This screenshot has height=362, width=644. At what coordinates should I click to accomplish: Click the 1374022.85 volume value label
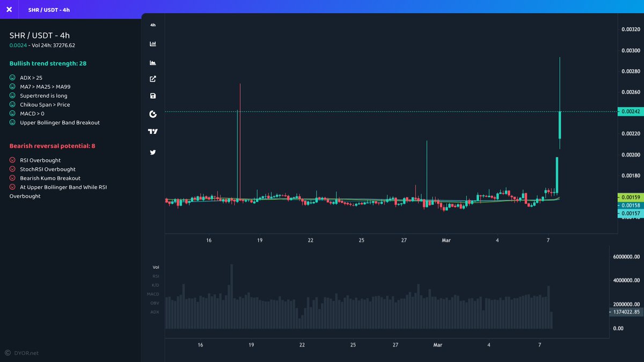pos(626,312)
